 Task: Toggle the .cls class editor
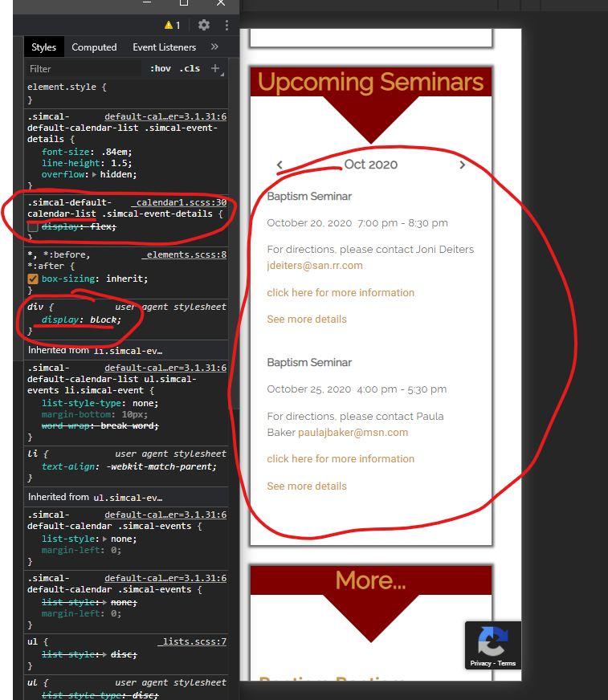point(190,69)
